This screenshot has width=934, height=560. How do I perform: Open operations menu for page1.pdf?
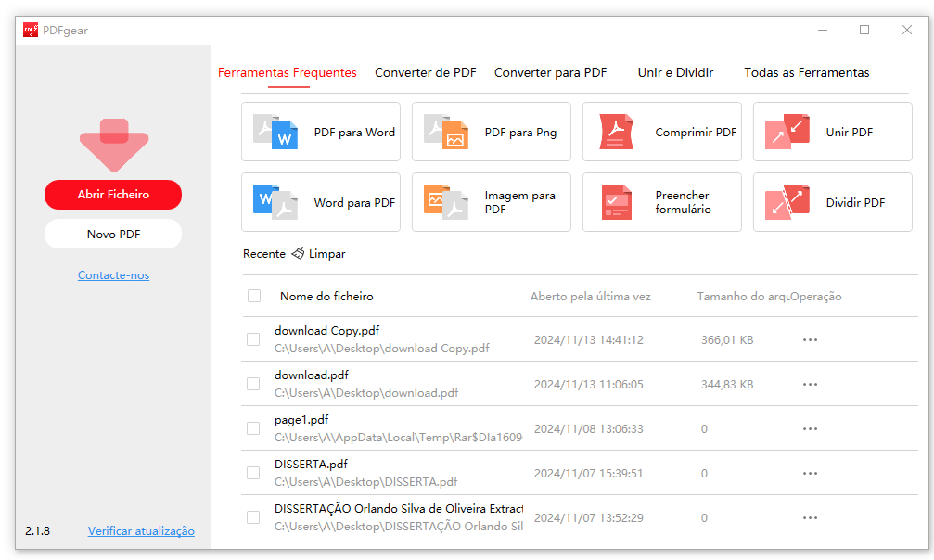810,429
